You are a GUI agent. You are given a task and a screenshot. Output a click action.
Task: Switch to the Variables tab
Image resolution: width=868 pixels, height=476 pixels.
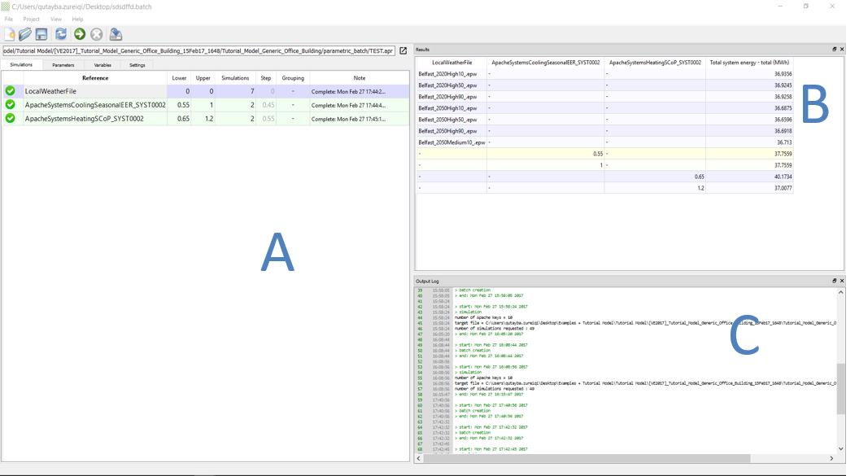pyautogui.click(x=103, y=64)
